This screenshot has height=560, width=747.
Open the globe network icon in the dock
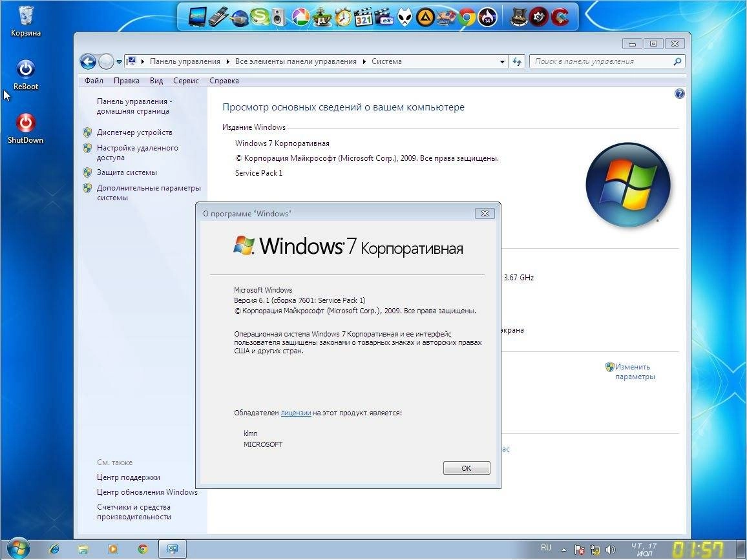(x=238, y=18)
